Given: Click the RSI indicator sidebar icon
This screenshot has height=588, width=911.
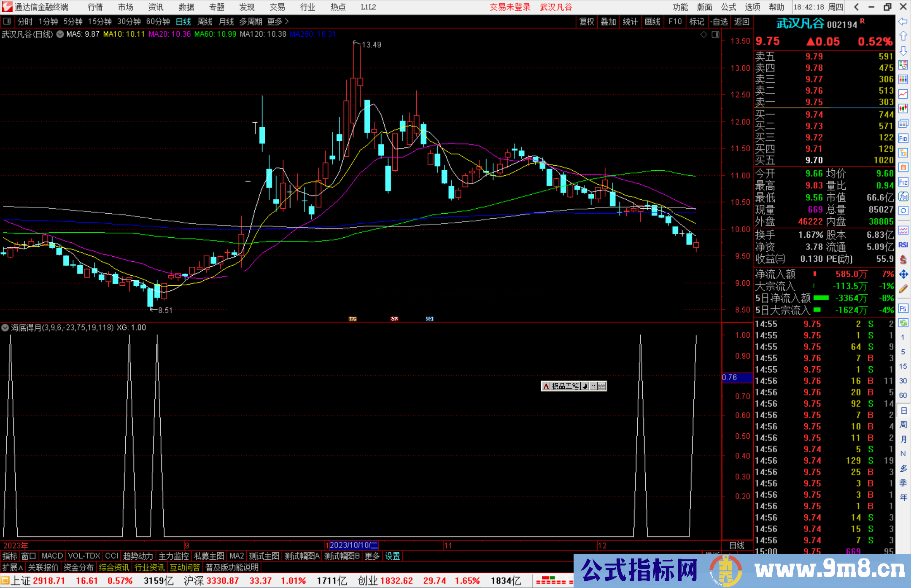Looking at the screenshot, I should click(x=903, y=245).
